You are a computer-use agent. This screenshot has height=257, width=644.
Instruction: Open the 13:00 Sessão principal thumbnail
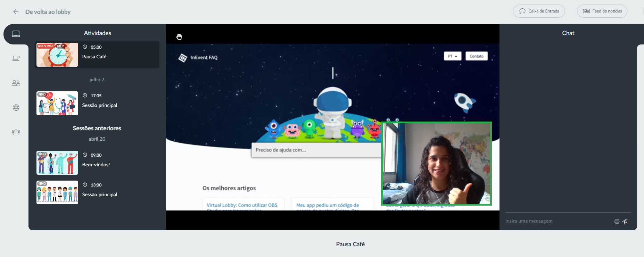(57, 192)
